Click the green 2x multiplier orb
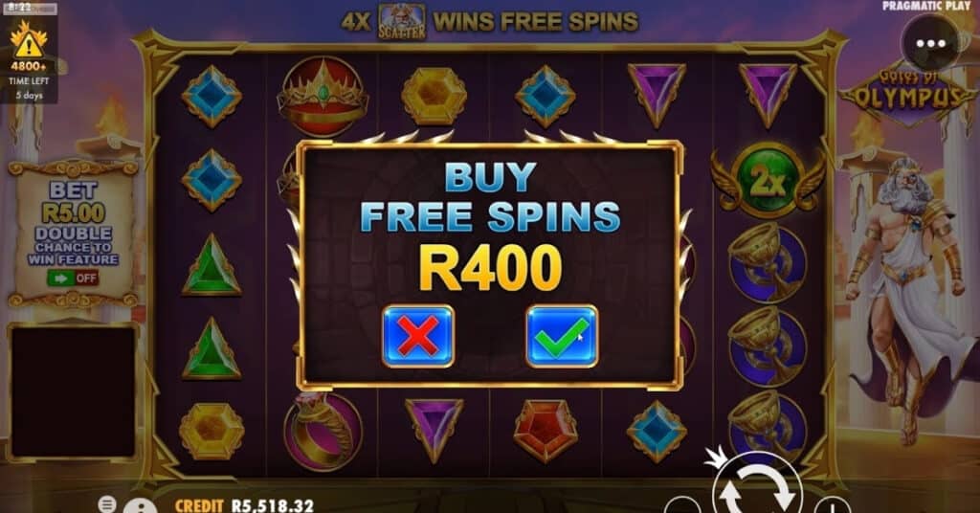This screenshot has height=513, width=980. click(x=768, y=180)
